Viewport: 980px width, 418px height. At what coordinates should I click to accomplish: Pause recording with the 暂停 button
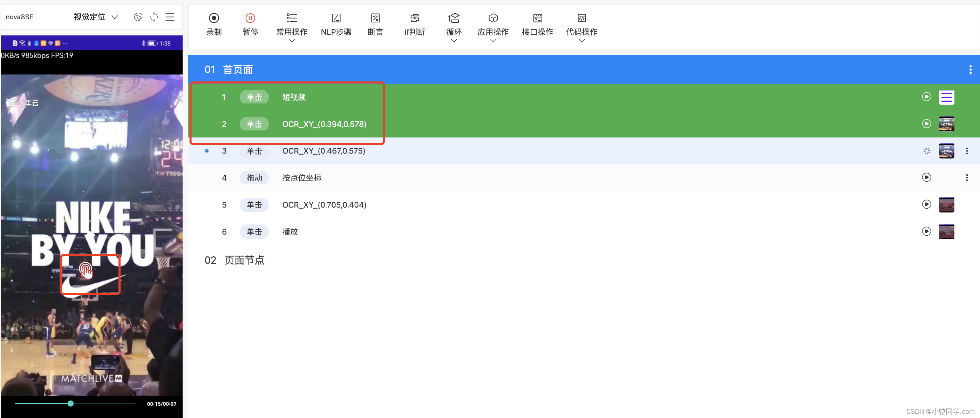pyautogui.click(x=250, y=18)
